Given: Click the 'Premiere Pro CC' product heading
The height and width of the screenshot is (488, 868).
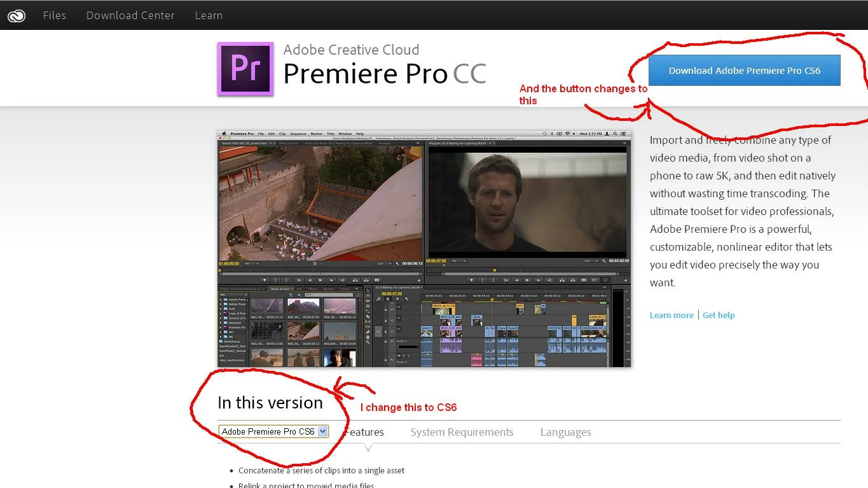Looking at the screenshot, I should 385,74.
